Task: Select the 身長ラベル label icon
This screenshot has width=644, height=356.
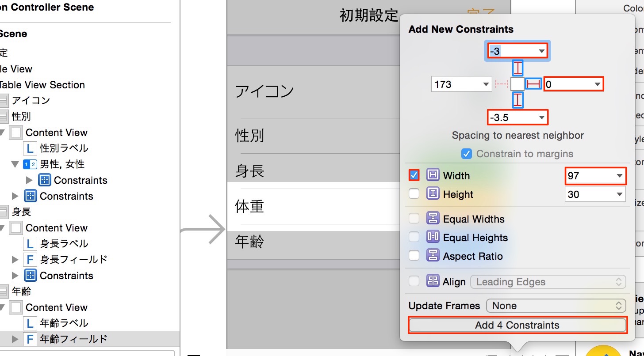Action: (30, 244)
